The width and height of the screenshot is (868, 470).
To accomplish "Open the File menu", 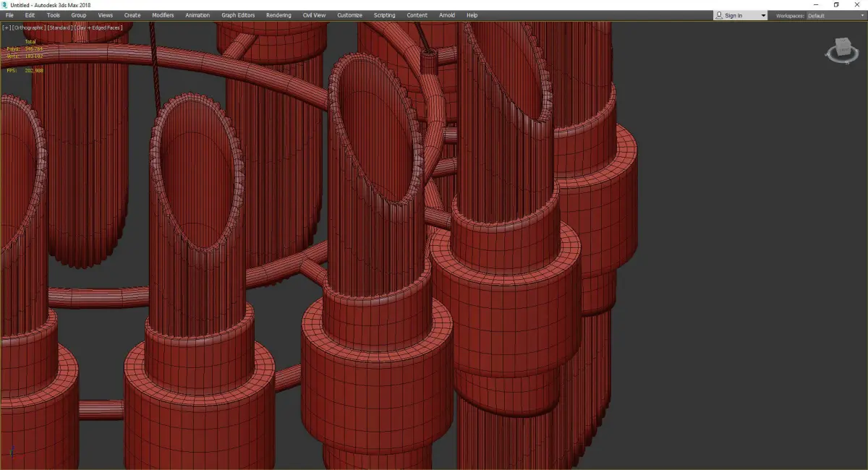I will click(9, 15).
